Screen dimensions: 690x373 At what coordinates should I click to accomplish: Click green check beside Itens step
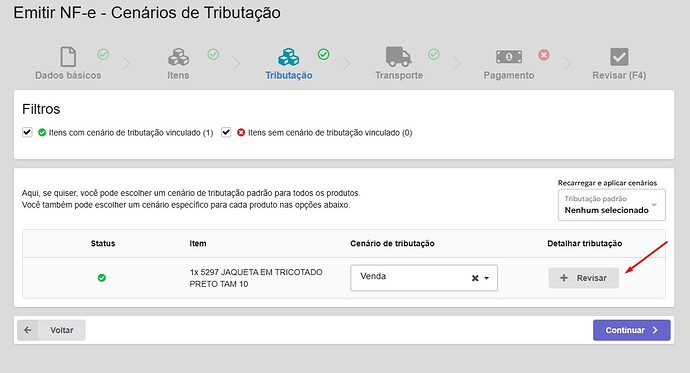213,54
